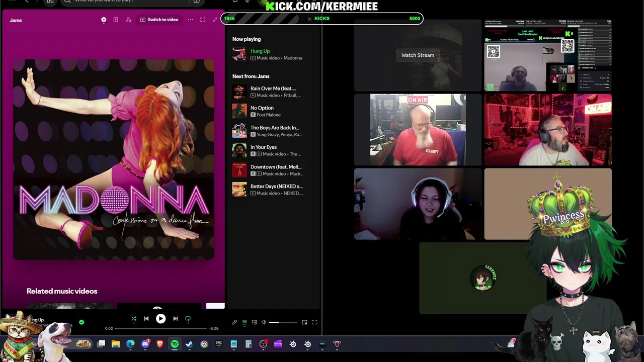
Task: Open the three-dots more options menu
Action: tap(191, 20)
